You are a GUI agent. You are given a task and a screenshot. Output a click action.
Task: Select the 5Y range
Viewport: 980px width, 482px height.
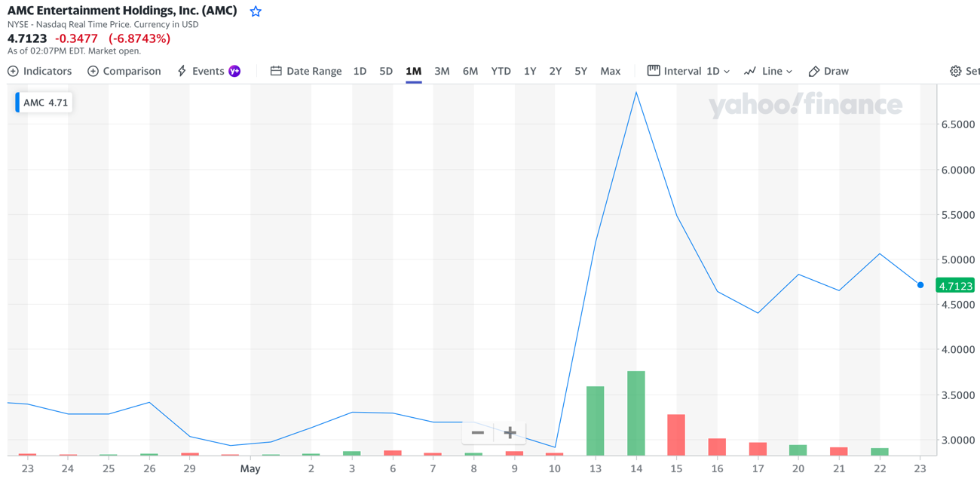point(580,71)
